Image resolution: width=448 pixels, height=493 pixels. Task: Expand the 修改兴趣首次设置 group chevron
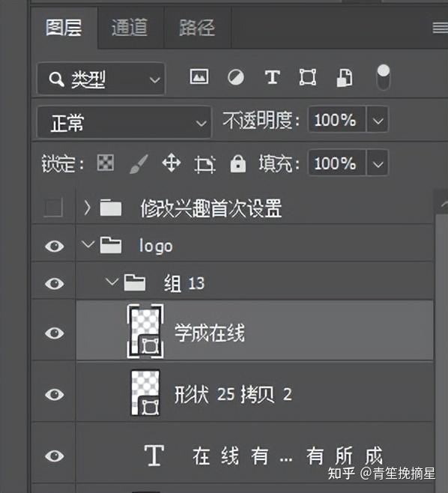coord(88,208)
